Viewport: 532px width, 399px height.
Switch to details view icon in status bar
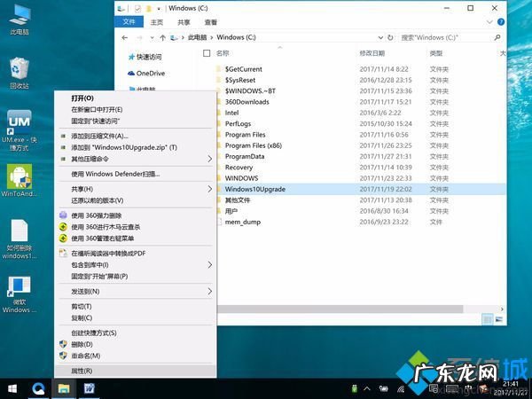(487, 319)
